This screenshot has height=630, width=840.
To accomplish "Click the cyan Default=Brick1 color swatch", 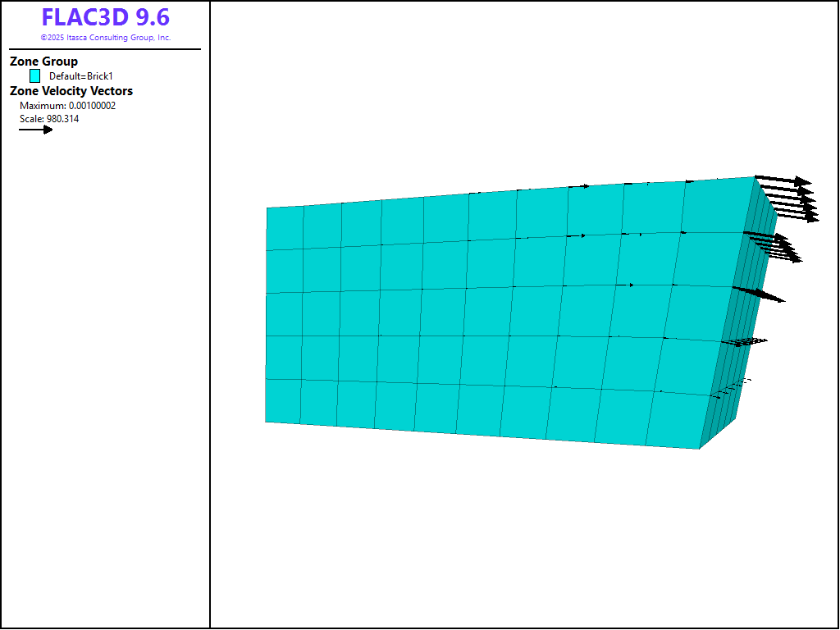I will 35,75.
